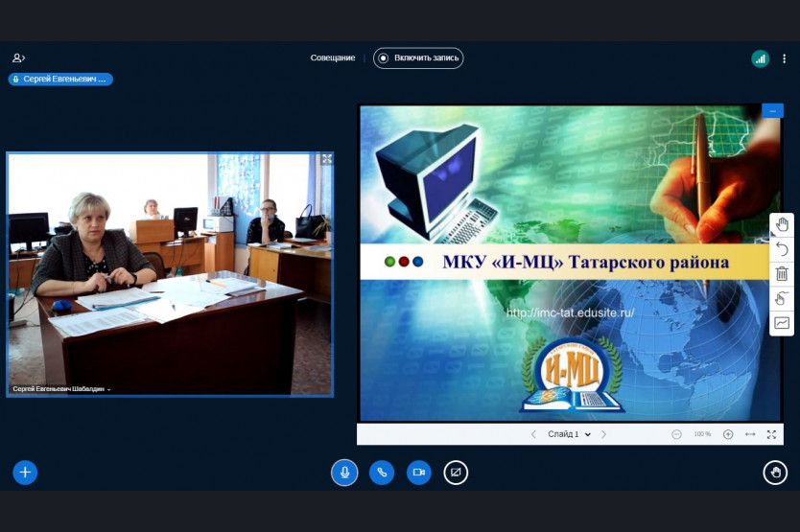Click the webcam video thumbnail
Image resolution: width=800 pixels, height=532 pixels.
170,274
